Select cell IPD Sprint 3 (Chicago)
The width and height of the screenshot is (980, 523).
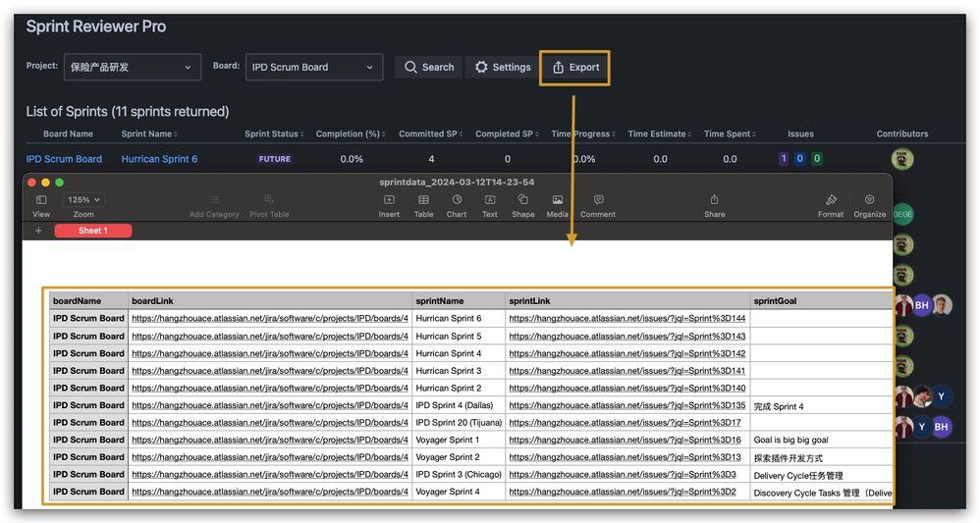tap(459, 475)
